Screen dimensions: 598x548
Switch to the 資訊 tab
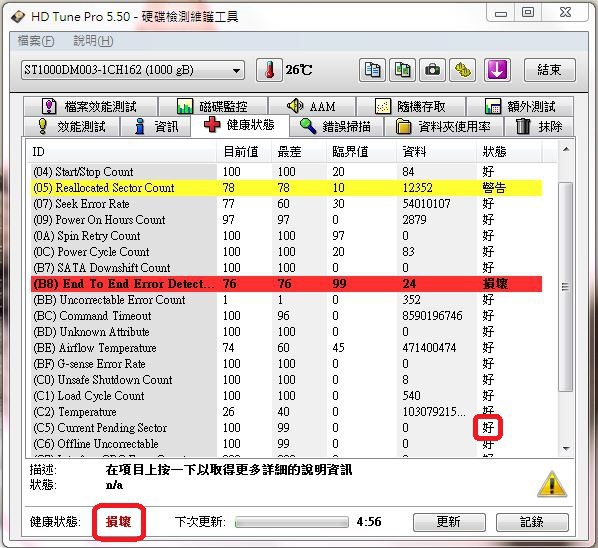coord(156,126)
